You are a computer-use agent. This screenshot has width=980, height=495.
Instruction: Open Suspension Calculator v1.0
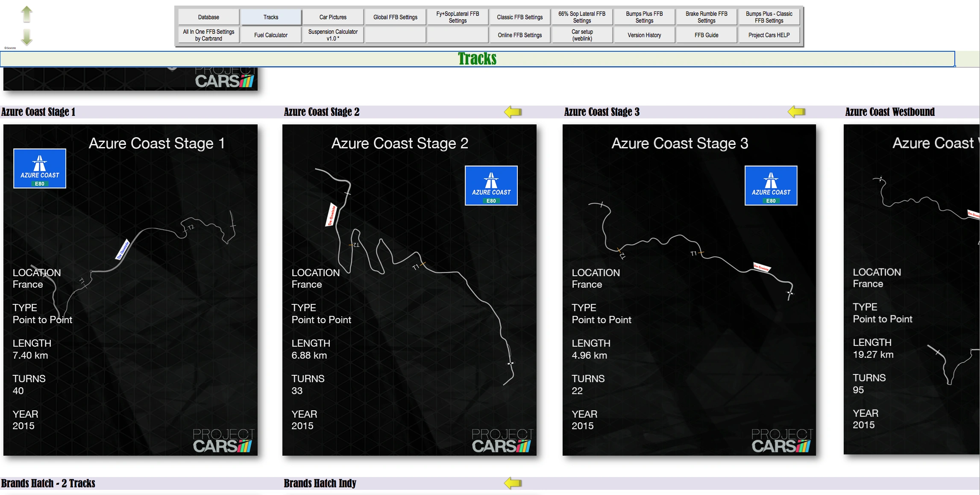pyautogui.click(x=333, y=35)
